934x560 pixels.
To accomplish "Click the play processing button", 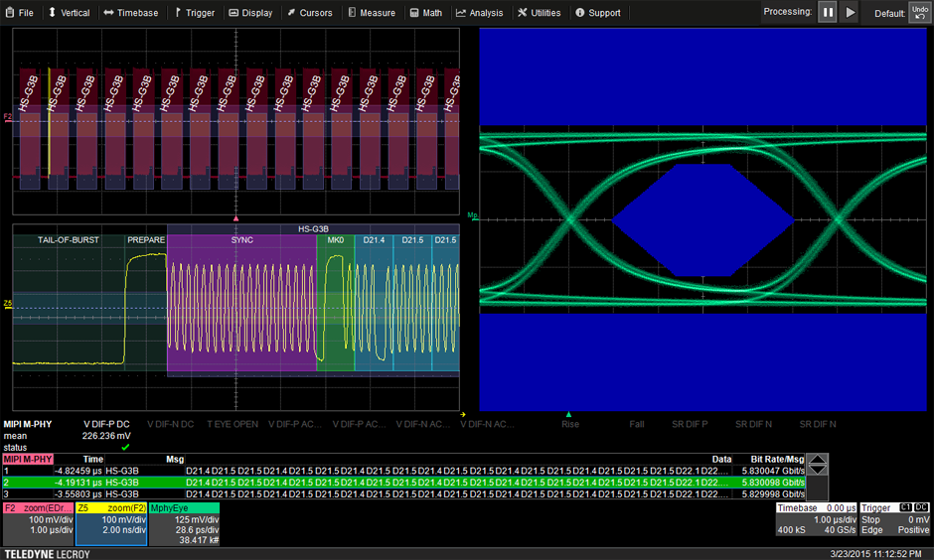I will 850,13.
